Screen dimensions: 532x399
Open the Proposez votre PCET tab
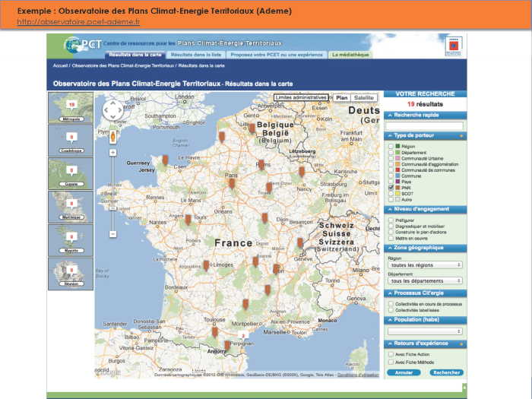[277, 55]
